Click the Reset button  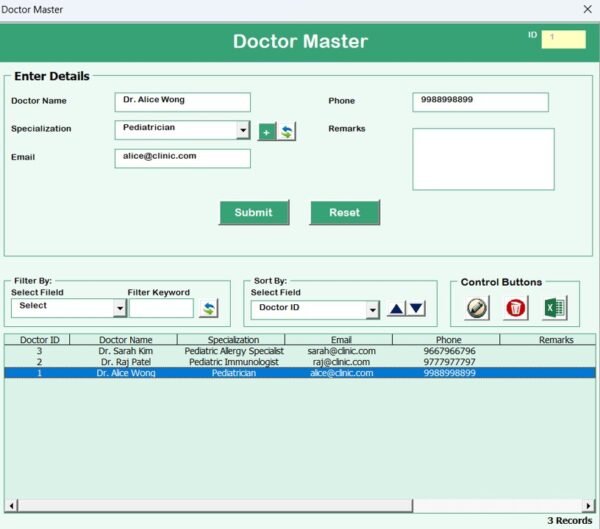[x=345, y=212]
